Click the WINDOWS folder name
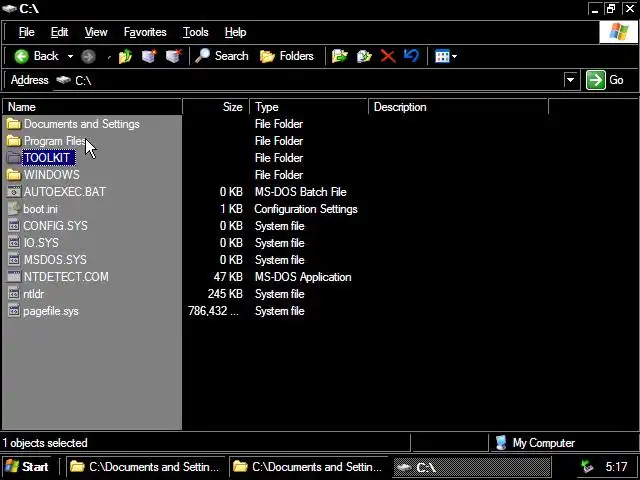The height and width of the screenshot is (480, 640). pyautogui.click(x=51, y=175)
